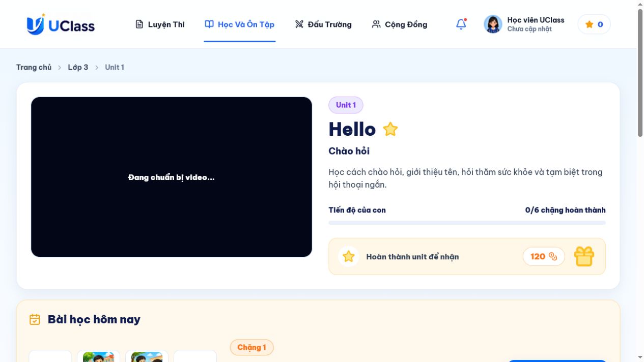Click the Chưa cập nhật status text
The width and height of the screenshot is (644, 362).
tap(529, 29)
